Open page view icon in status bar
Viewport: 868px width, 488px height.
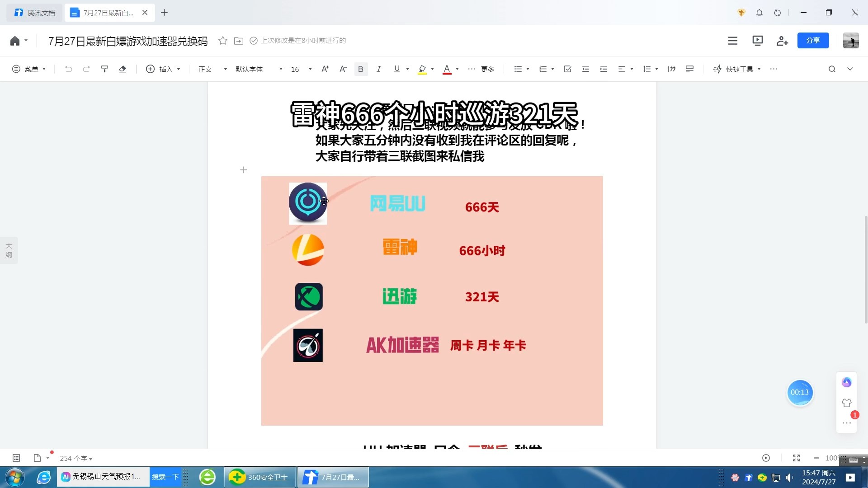click(x=38, y=458)
